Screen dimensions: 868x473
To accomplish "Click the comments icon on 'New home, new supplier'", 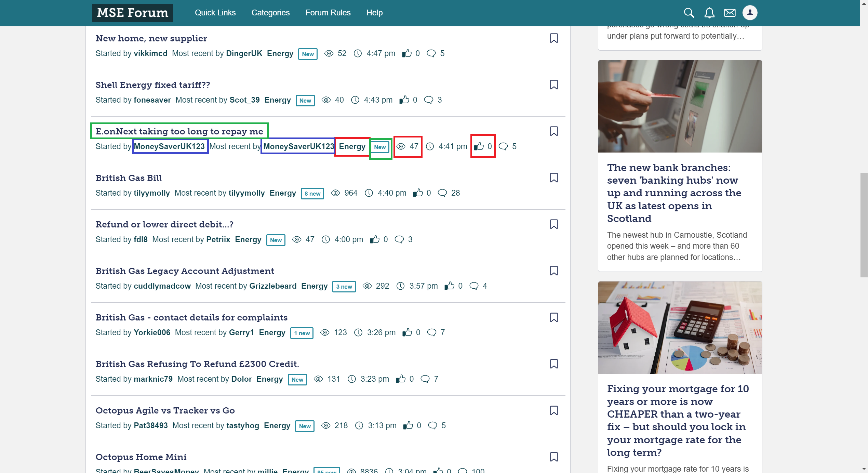I will coord(431,53).
